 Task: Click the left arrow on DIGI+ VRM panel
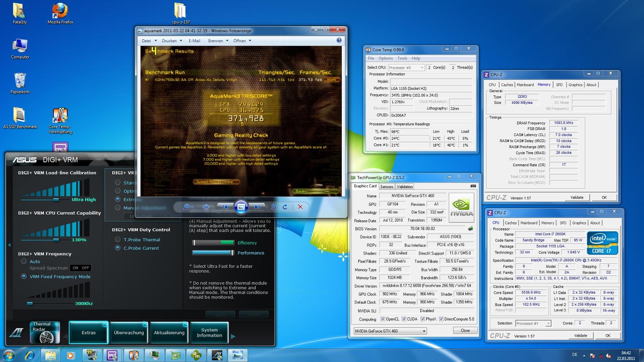tap(9, 245)
